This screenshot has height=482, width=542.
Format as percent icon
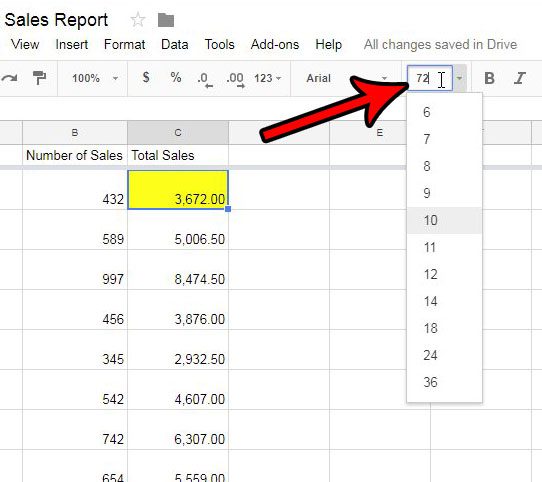[x=176, y=77]
